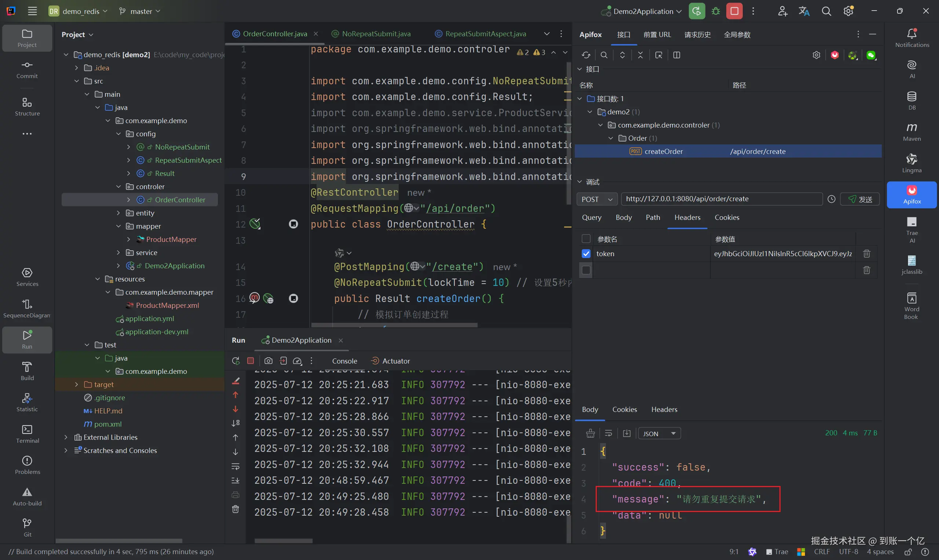This screenshot has width=939, height=560.
Task: Open the SequenceDiagram tool window
Action: click(x=27, y=308)
